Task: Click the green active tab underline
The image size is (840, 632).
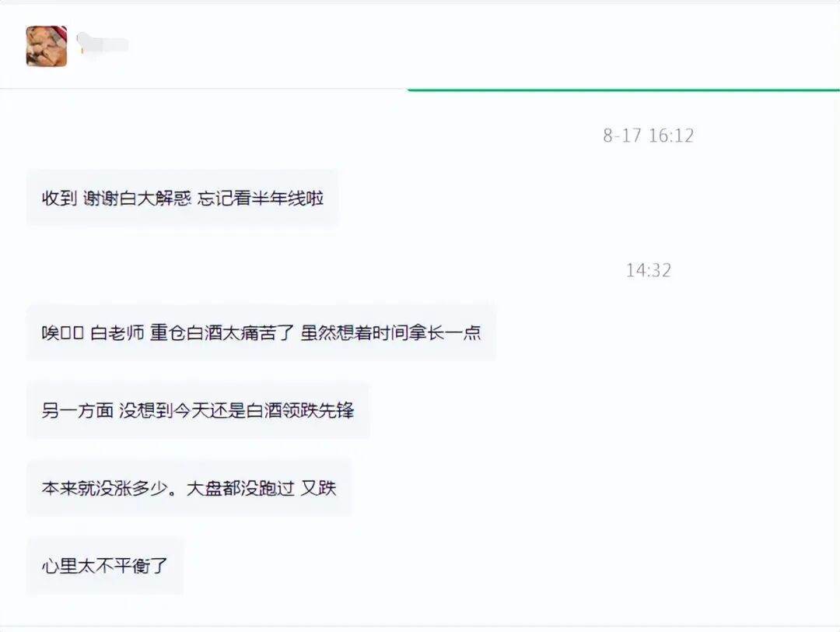Action: (x=624, y=90)
